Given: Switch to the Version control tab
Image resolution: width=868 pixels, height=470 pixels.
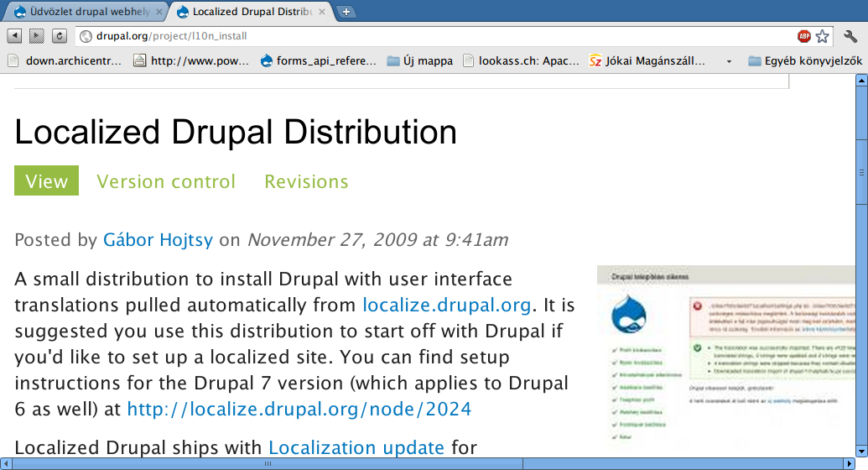Looking at the screenshot, I should click(x=166, y=181).
